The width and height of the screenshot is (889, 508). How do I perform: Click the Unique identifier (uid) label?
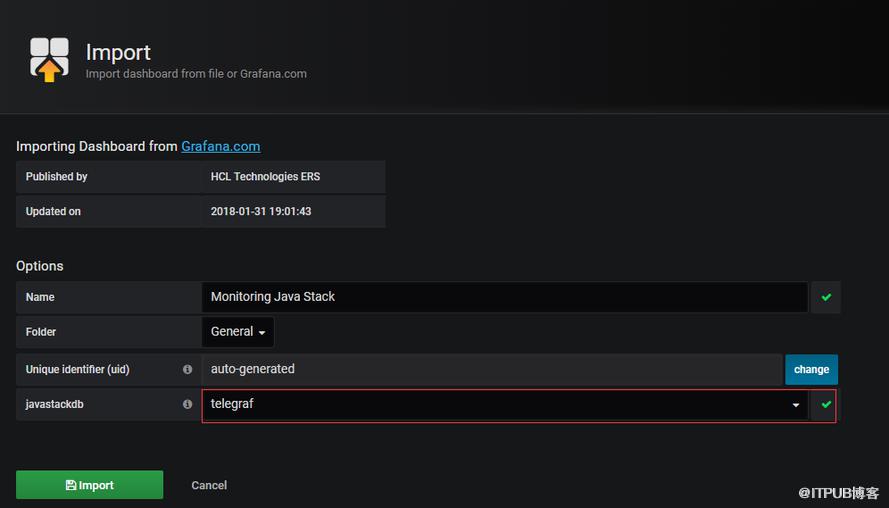[78, 370]
